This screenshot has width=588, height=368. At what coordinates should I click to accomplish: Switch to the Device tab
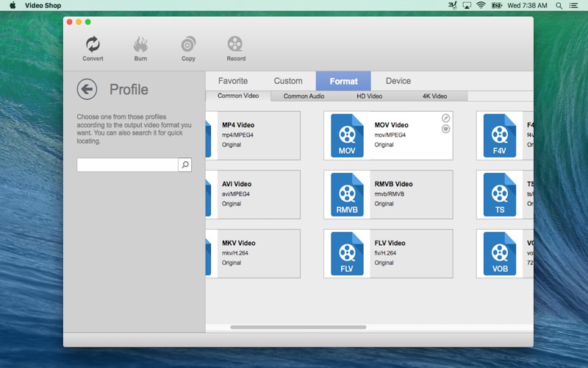click(398, 81)
